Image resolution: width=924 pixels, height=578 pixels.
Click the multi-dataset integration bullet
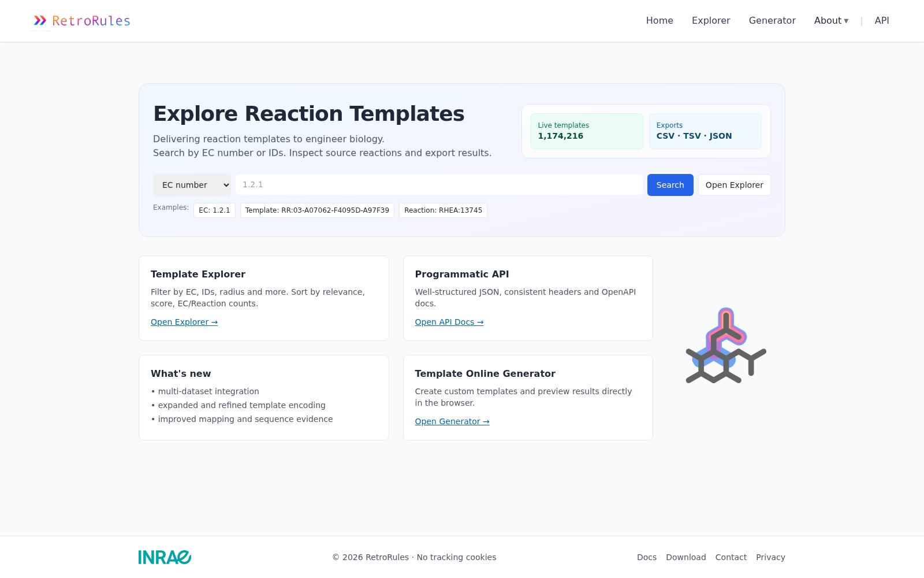point(205,391)
